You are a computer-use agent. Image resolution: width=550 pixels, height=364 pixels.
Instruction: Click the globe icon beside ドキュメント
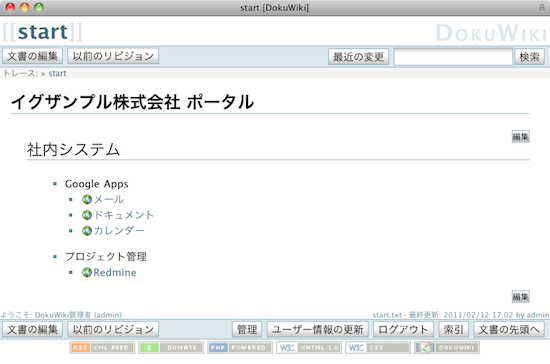[87, 215]
